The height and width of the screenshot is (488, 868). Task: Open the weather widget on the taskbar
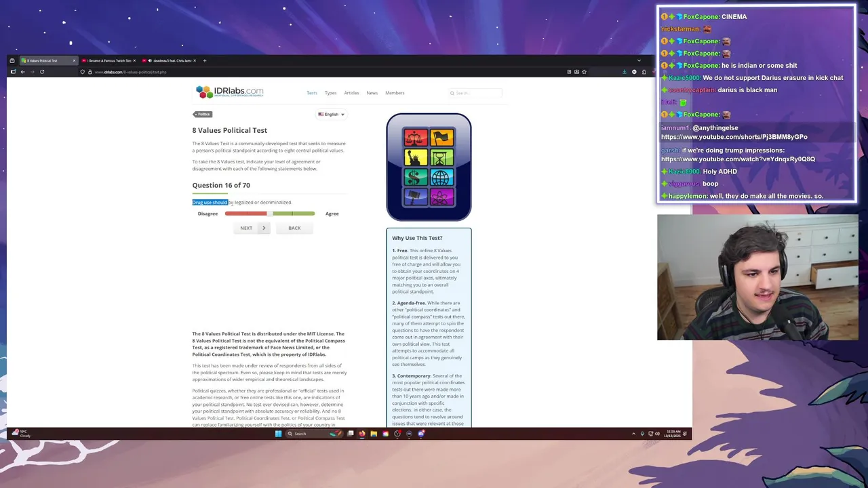point(22,434)
